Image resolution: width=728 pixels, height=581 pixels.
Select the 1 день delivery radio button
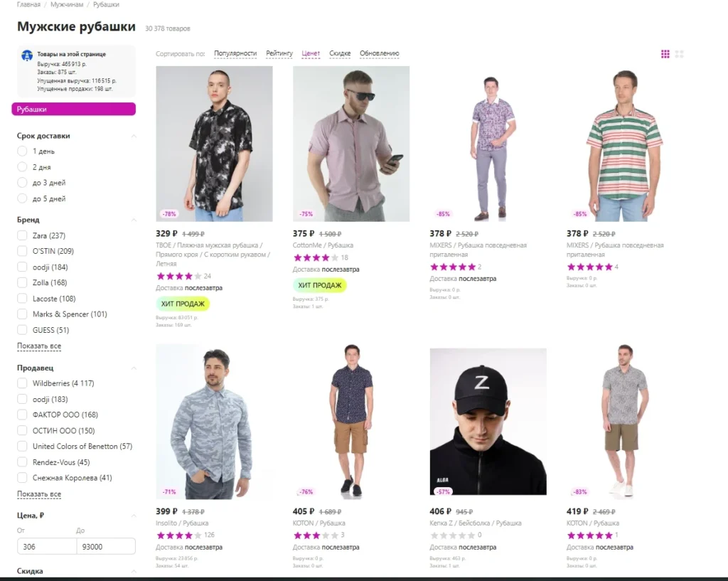coord(22,151)
